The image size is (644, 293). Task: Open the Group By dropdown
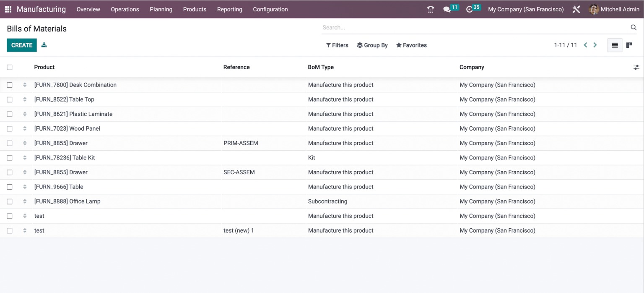[x=372, y=45]
